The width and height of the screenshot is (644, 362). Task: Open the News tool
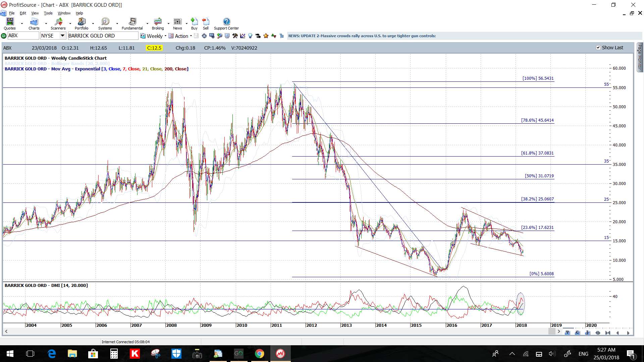(x=177, y=23)
